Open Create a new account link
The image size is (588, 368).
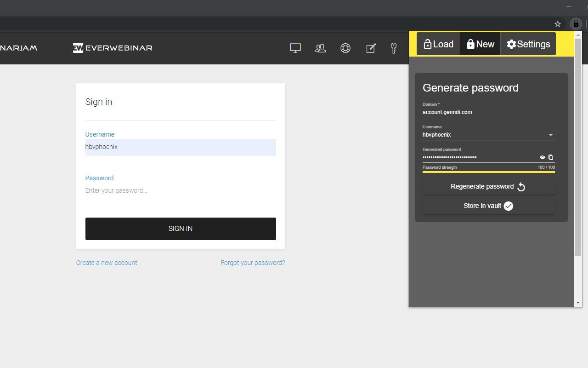pyautogui.click(x=107, y=263)
